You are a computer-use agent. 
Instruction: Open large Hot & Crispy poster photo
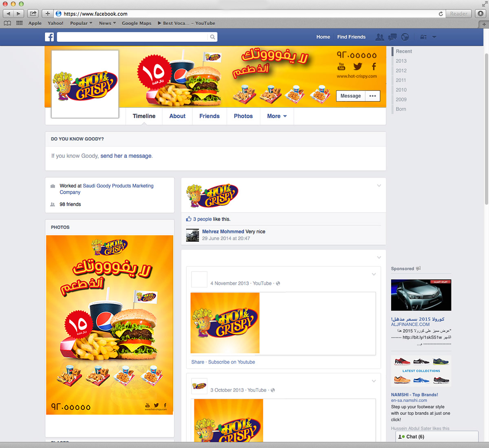pos(110,325)
